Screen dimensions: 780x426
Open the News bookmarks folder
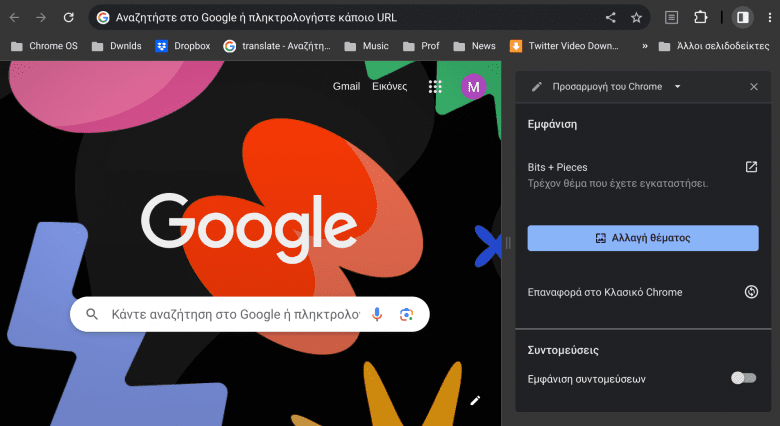(474, 46)
